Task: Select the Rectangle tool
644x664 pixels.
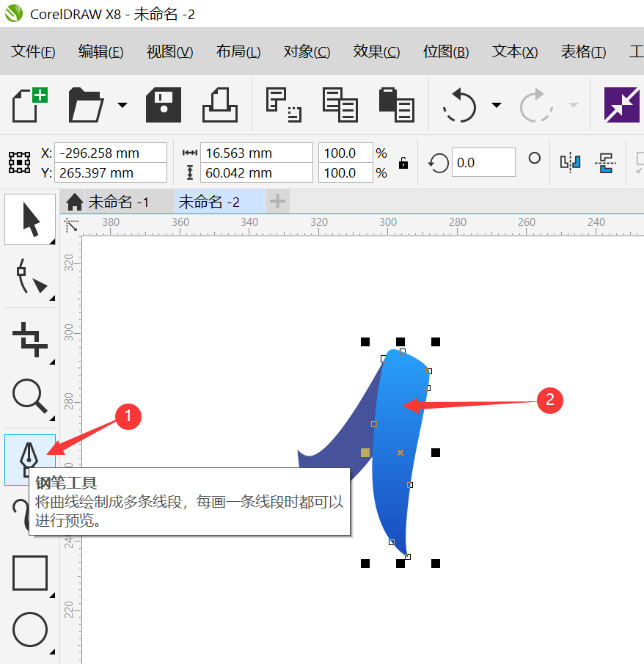Action: (29, 572)
